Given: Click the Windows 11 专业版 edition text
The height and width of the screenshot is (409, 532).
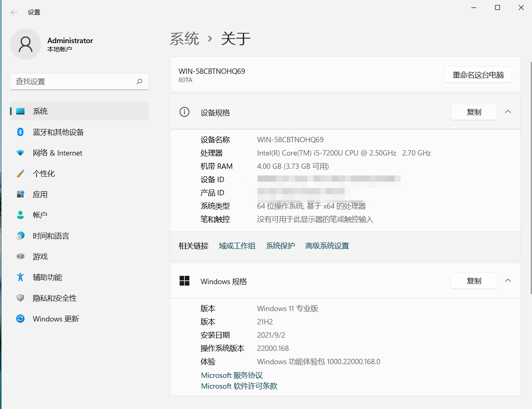Looking at the screenshot, I should pos(287,309).
